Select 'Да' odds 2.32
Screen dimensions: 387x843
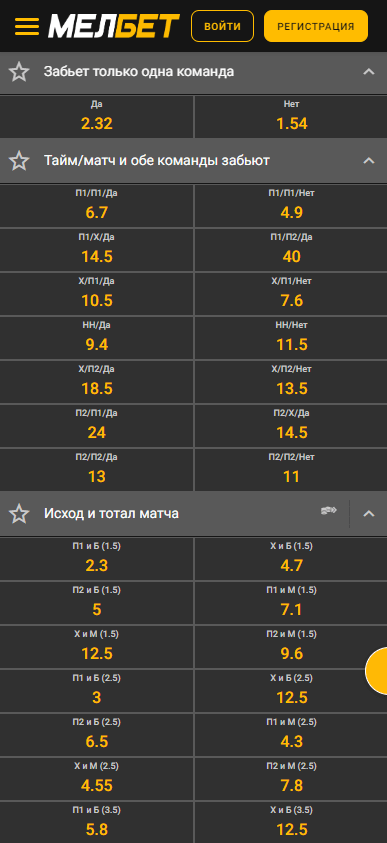click(x=97, y=117)
